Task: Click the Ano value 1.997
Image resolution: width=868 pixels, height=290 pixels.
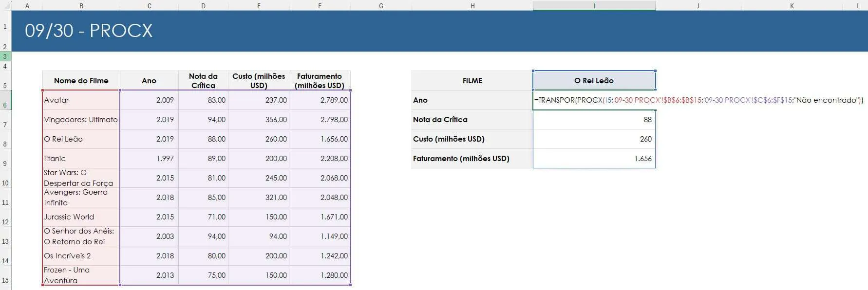Action: click(149, 159)
